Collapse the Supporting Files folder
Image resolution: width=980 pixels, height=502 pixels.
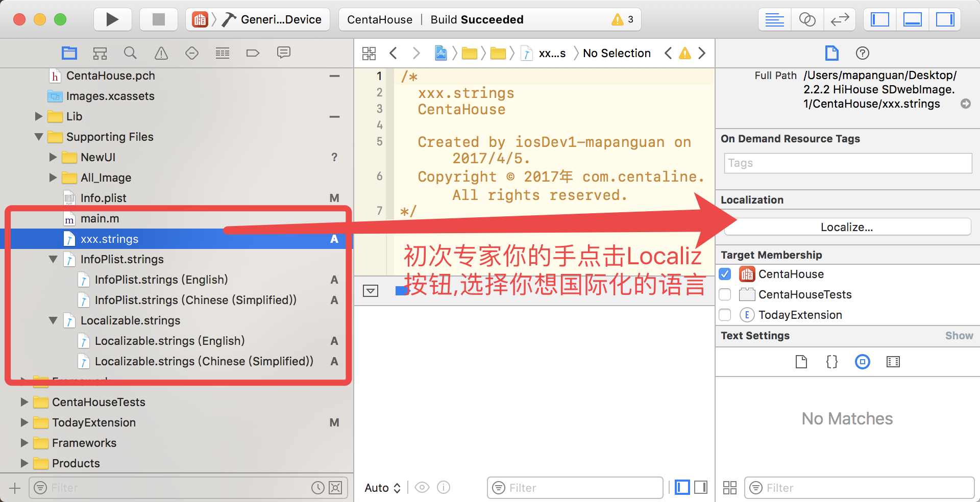pos(39,137)
